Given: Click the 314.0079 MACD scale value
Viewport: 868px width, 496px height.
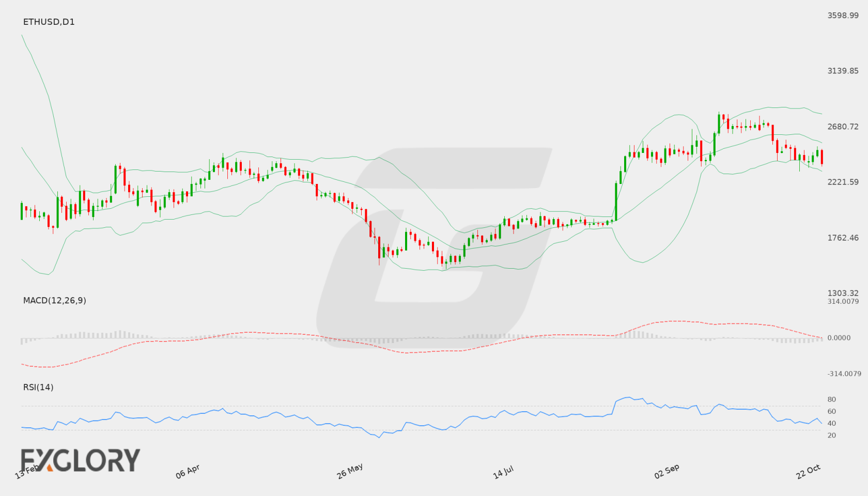Looking at the screenshot, I should click(843, 301).
